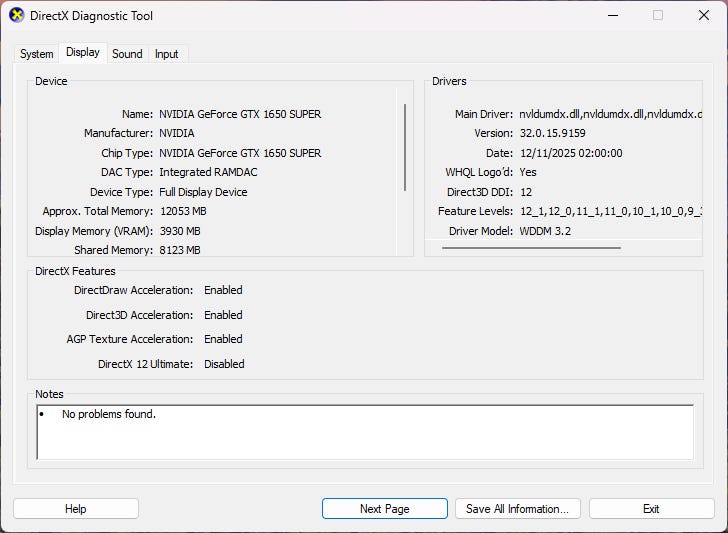The height and width of the screenshot is (533, 728).
Task: Click the Integrated RAMDAC value
Action: [x=208, y=172]
